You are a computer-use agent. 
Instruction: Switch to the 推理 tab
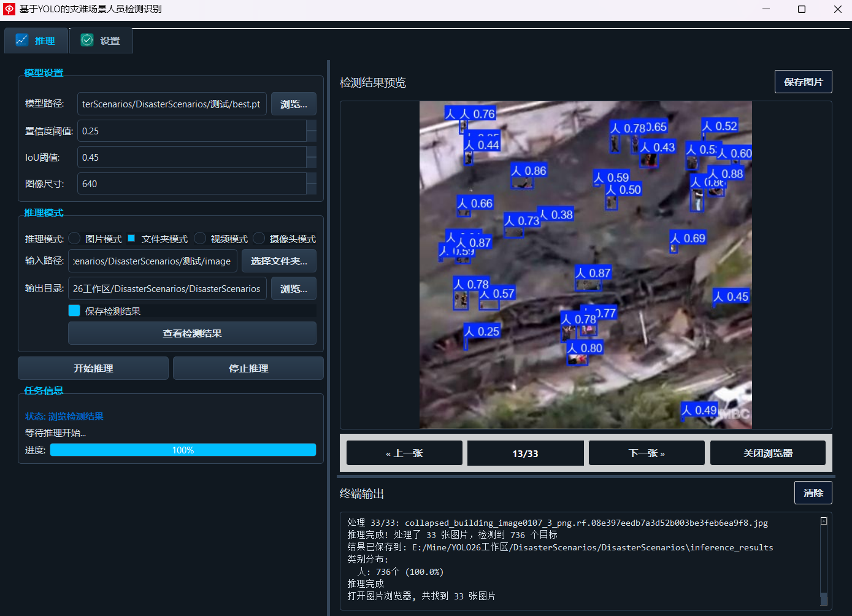[x=36, y=40]
